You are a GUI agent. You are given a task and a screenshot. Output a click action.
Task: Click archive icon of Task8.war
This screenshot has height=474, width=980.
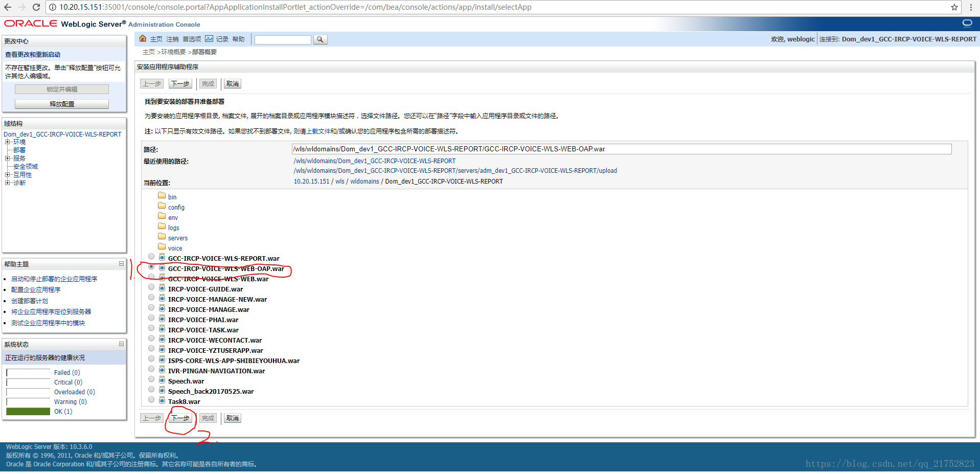162,400
